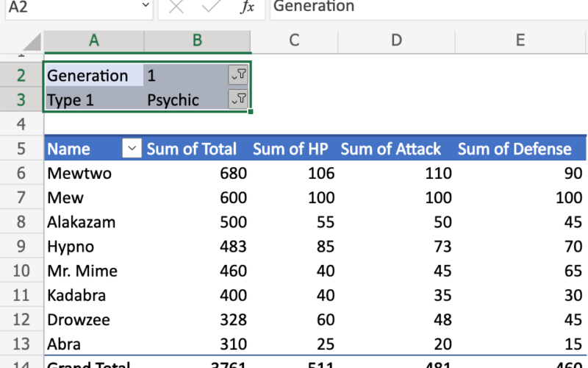Screen dimensions: 588x368
Task: Click the confirm entry checkmark icon
Action: tap(211, 6)
